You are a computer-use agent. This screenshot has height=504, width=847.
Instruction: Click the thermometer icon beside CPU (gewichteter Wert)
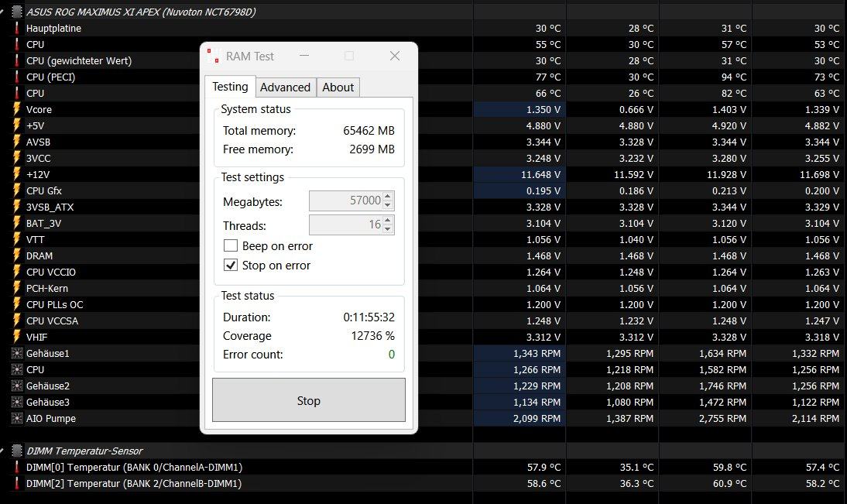17,60
